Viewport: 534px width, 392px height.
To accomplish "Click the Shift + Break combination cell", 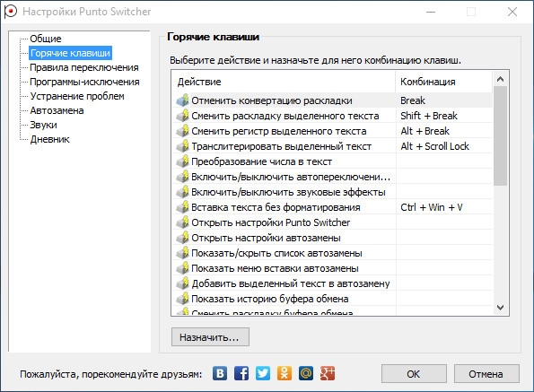I will [x=444, y=116].
